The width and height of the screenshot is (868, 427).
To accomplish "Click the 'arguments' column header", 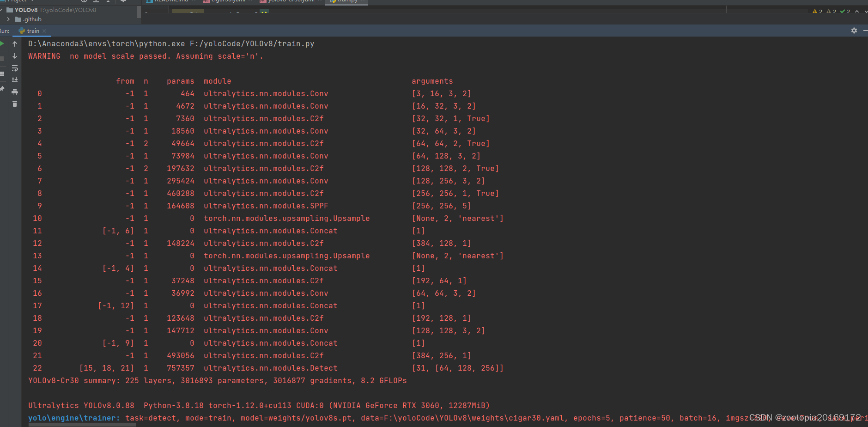I will pyautogui.click(x=432, y=81).
